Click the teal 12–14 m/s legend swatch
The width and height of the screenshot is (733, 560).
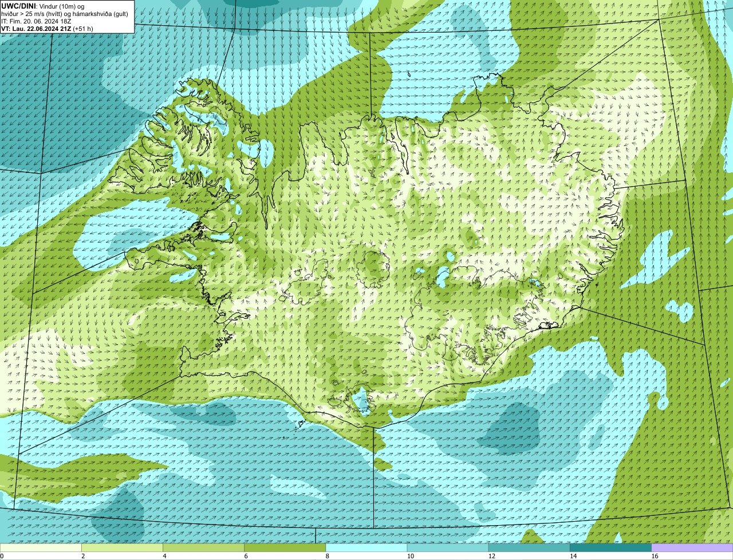[529, 548]
